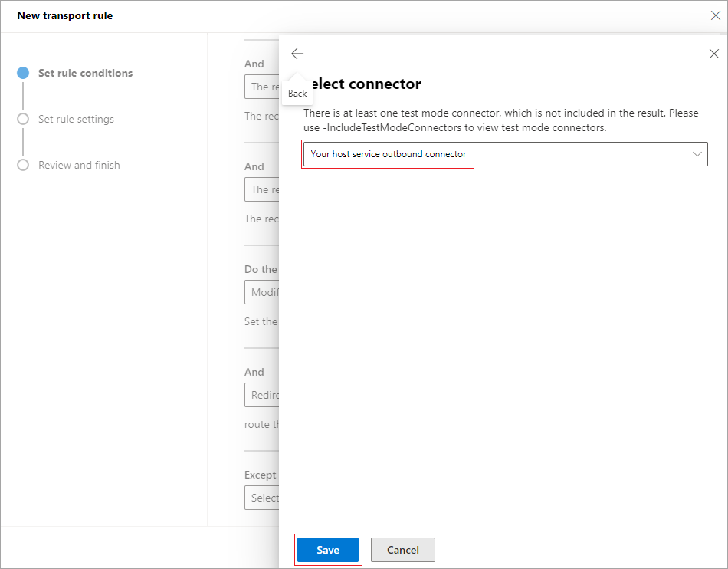The image size is (728, 569).
Task: Open the 'Do the following' Modify dropdown
Action: click(x=263, y=292)
